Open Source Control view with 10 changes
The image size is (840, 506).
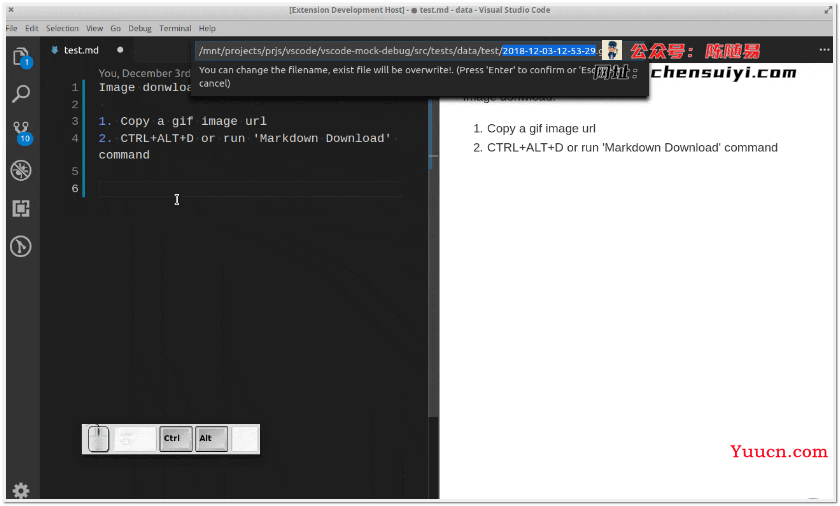pos(22,132)
